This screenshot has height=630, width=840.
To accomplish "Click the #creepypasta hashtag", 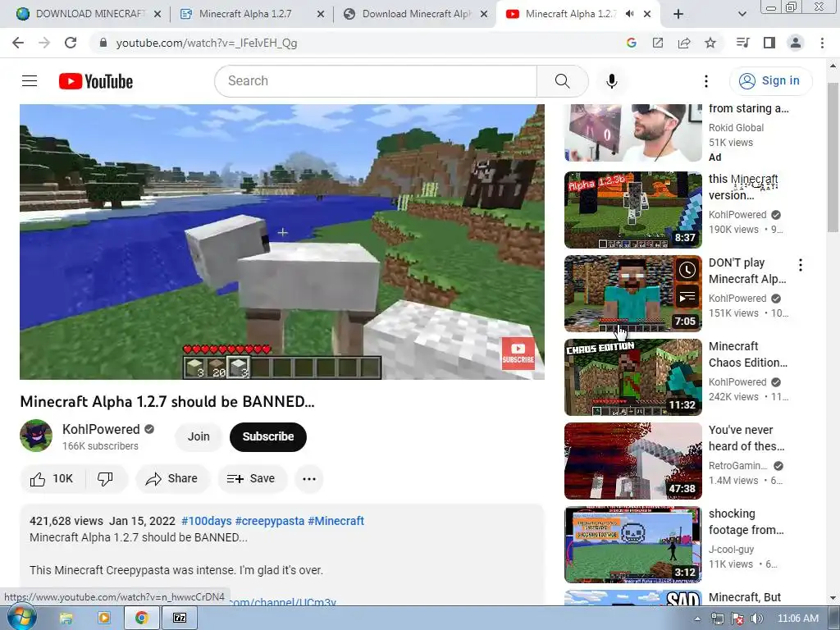I will pyautogui.click(x=269, y=521).
